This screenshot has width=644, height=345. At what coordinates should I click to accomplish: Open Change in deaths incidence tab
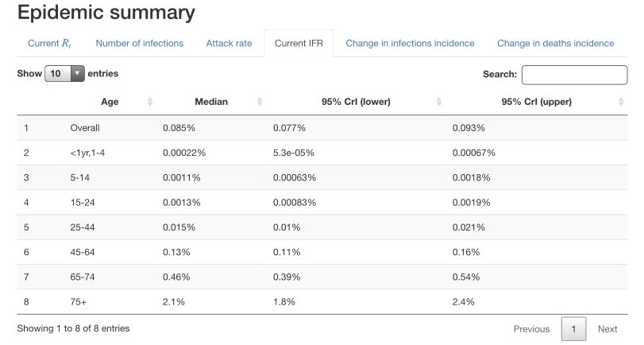coord(555,44)
